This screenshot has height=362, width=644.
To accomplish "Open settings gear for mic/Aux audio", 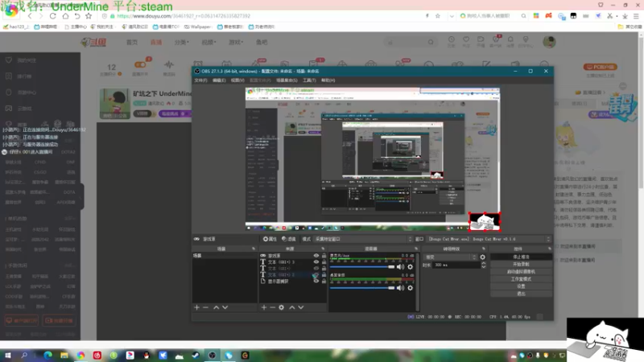I will pyautogui.click(x=410, y=267).
